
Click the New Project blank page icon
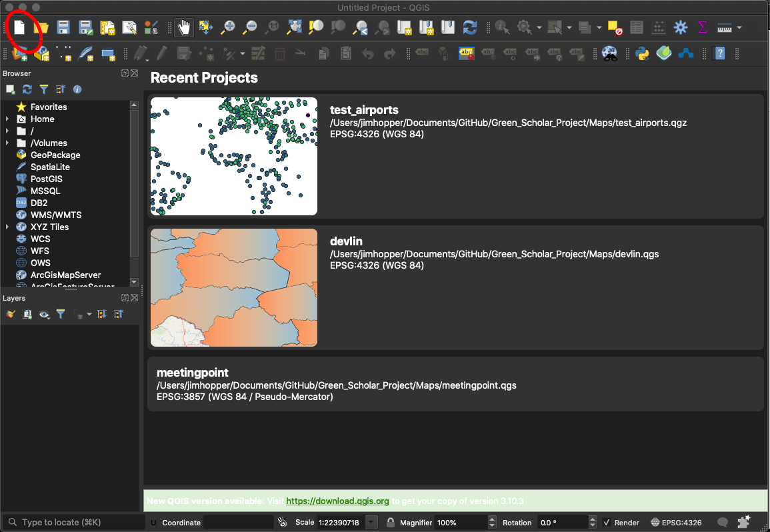coord(20,27)
